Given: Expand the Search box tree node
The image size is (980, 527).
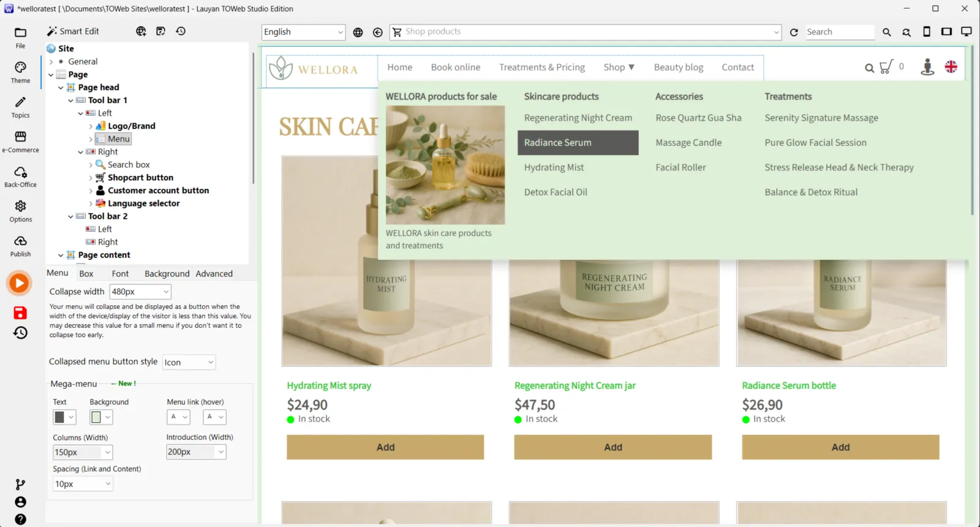Looking at the screenshot, I should point(91,165).
